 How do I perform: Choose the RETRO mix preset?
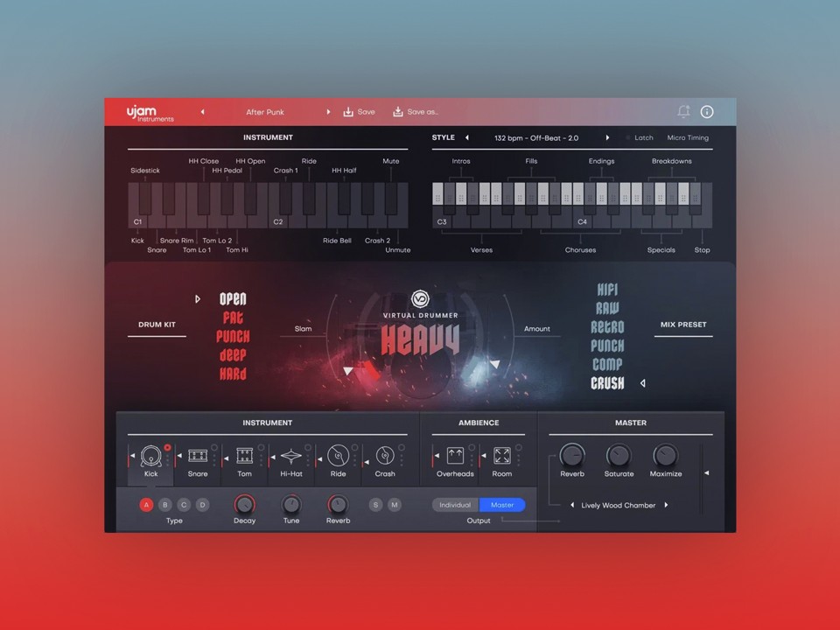coord(607,326)
